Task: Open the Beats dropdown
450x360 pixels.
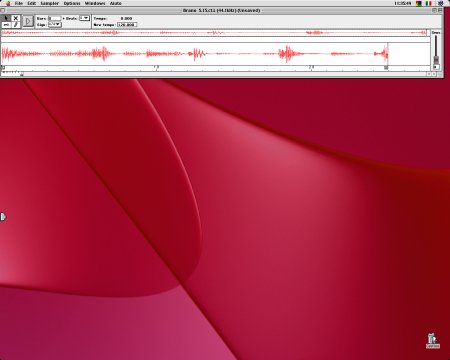Action: coord(85,18)
